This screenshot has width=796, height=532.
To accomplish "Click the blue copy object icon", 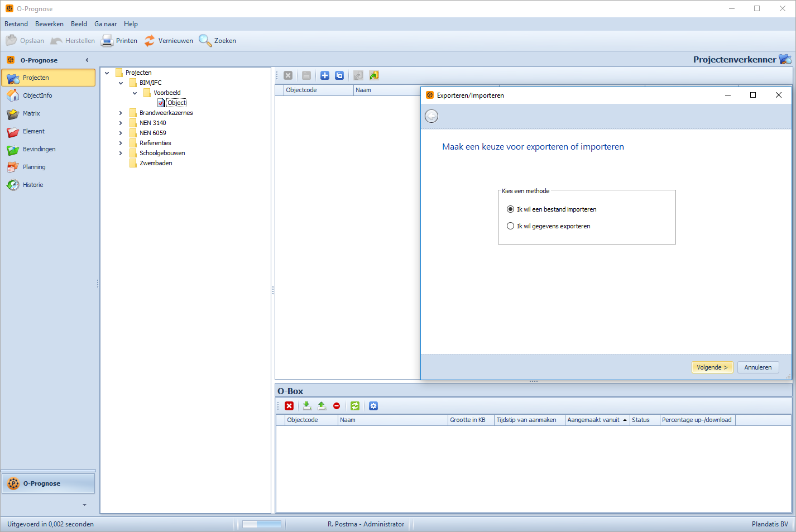I will point(339,75).
